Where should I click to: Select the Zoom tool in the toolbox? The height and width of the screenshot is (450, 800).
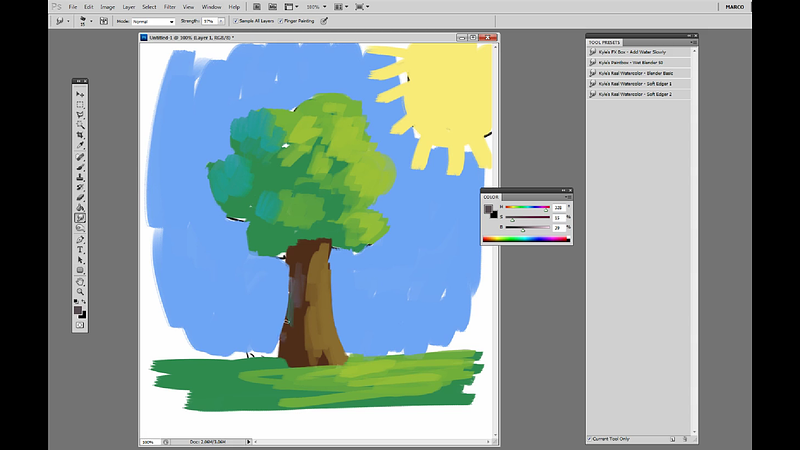[80, 292]
